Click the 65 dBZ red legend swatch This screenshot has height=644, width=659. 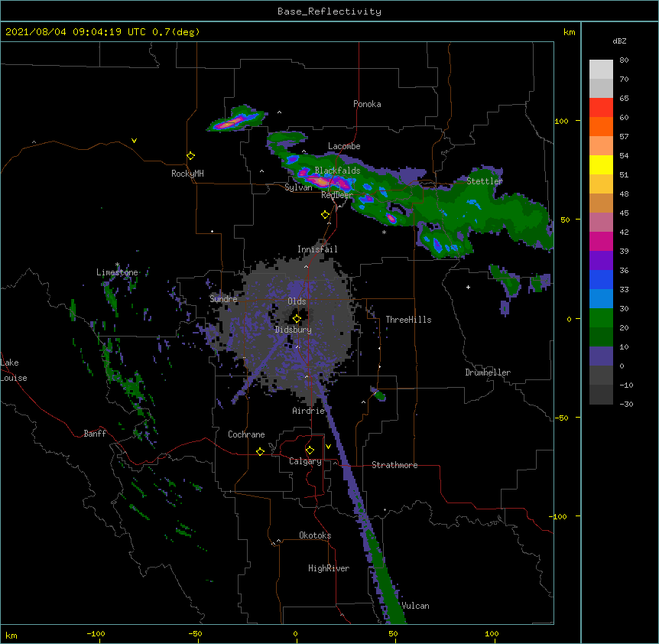click(x=601, y=107)
